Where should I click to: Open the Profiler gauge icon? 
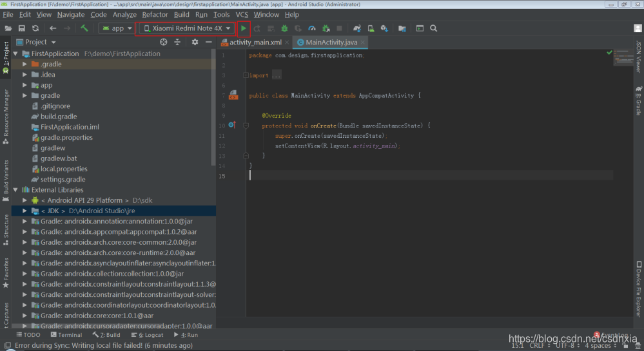[x=312, y=28]
